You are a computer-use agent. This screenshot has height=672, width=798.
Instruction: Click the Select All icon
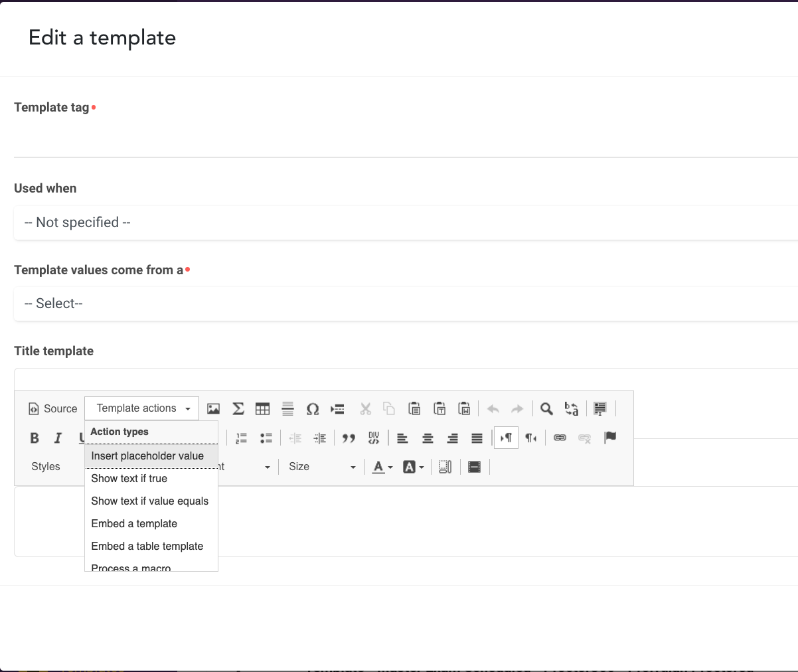[600, 408]
